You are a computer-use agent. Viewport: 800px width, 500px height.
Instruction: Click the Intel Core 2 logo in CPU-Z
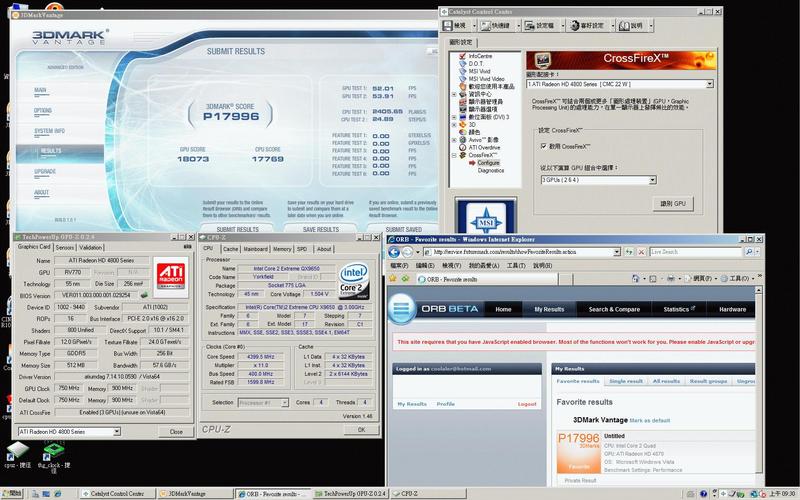(x=354, y=281)
